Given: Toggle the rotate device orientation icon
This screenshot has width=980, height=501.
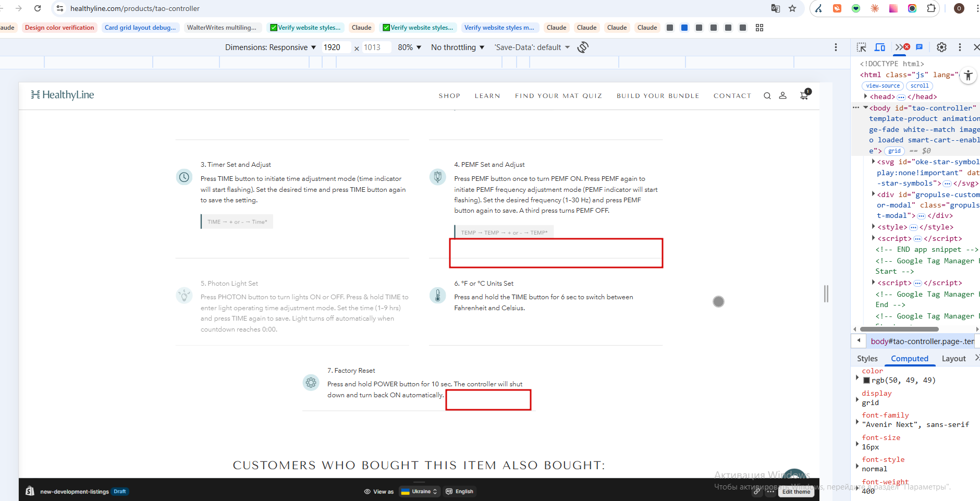Looking at the screenshot, I should [x=583, y=47].
